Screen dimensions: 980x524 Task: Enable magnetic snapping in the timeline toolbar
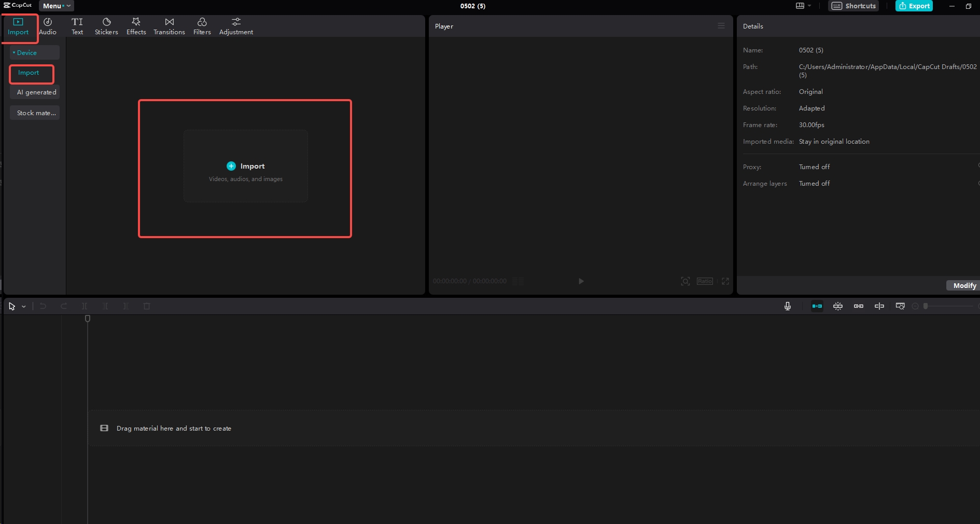pos(838,306)
